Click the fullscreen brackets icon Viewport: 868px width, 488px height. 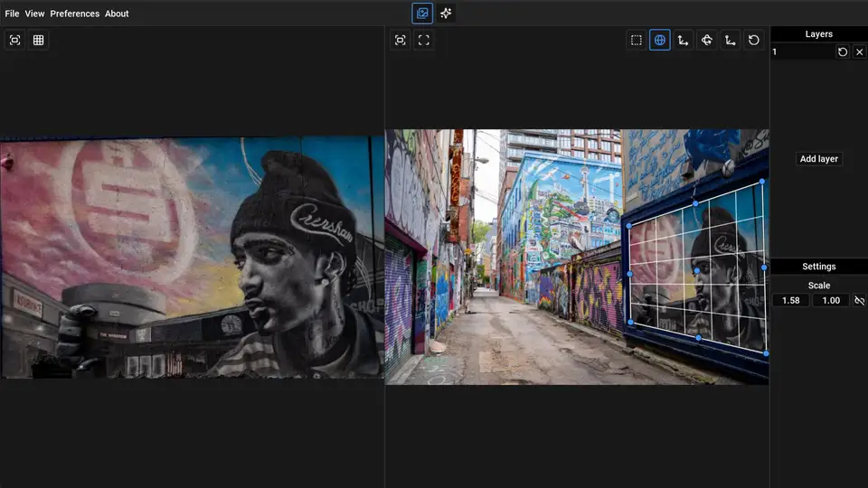[x=423, y=40]
